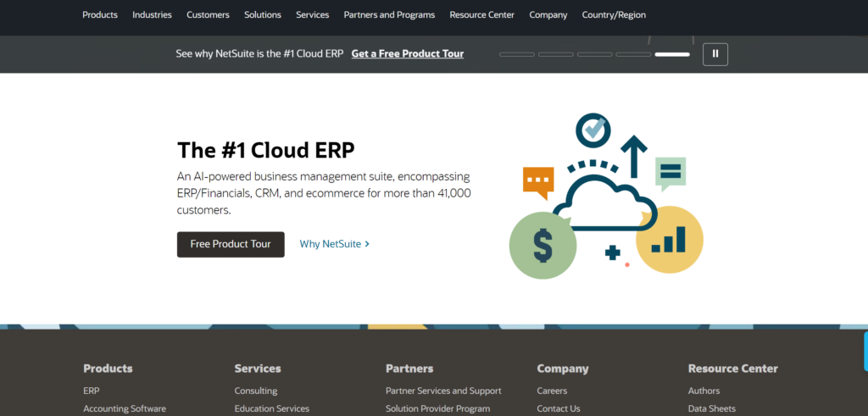Click the checkmark circle icon in illustration
Image resolution: width=868 pixels, height=416 pixels.
[593, 130]
